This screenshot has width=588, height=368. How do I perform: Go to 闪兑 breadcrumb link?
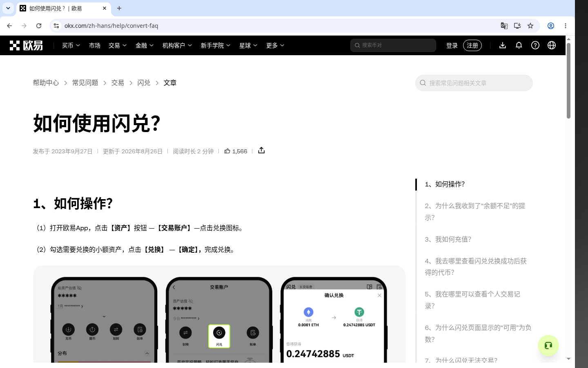[x=144, y=83]
